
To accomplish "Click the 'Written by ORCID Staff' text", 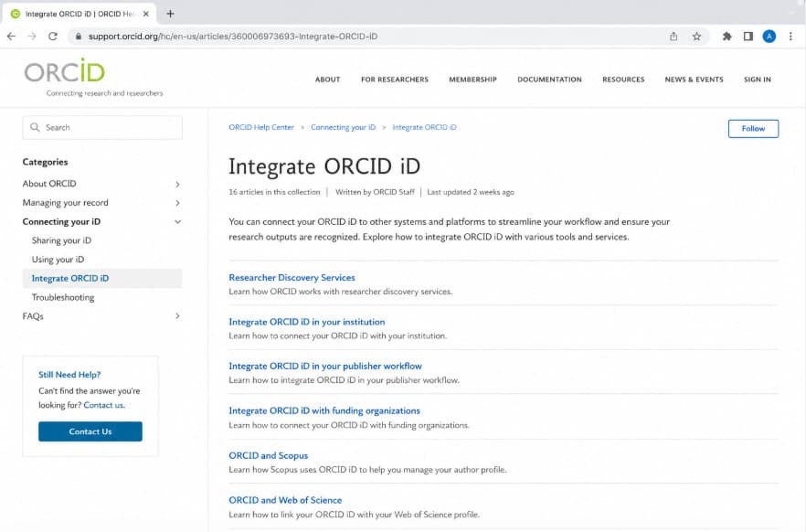I will [375, 192].
